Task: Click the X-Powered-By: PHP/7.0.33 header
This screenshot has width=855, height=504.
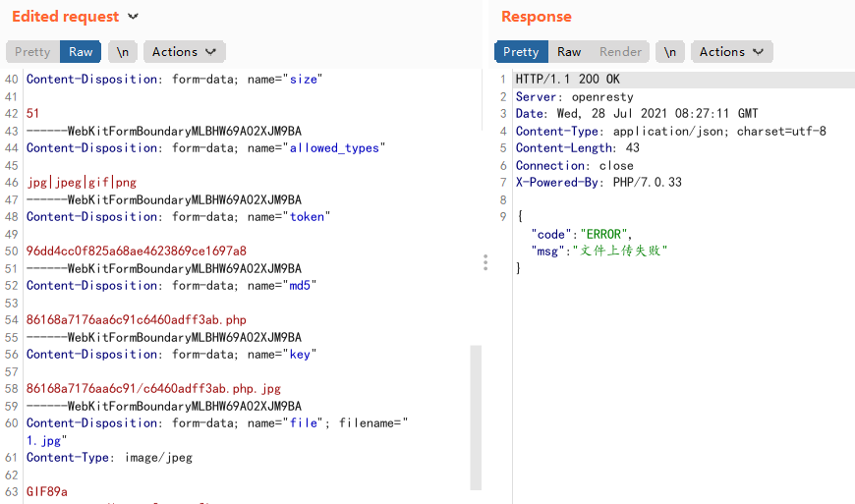Action: pyautogui.click(x=598, y=183)
